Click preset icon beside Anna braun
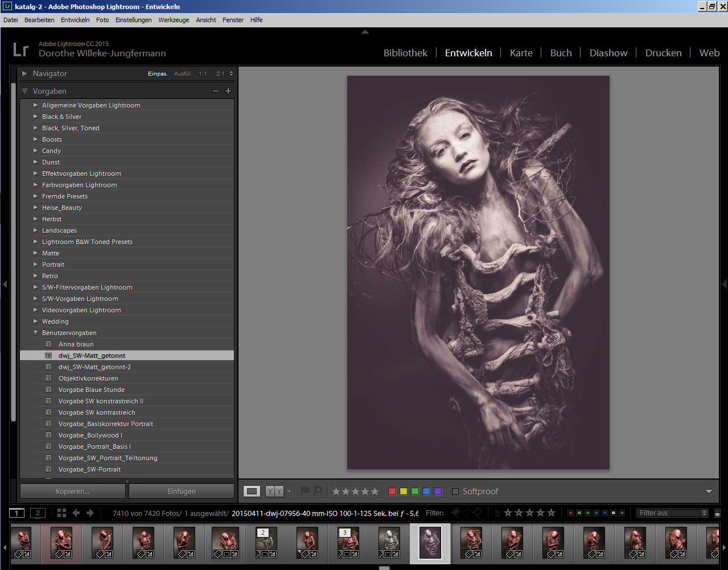Screen dimensions: 728x570 coord(48,344)
